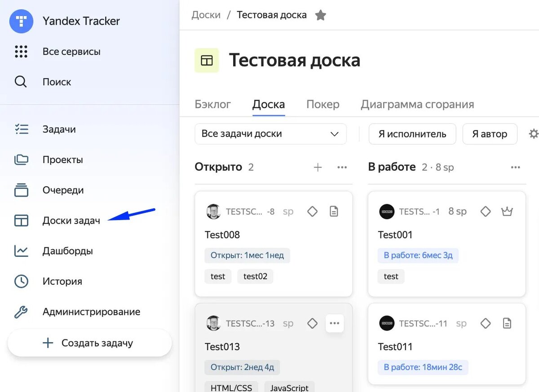Image resolution: width=539 pixels, height=392 pixels.
Task: Click status 'Открыт: 2нед 4д'
Action: pos(243,367)
